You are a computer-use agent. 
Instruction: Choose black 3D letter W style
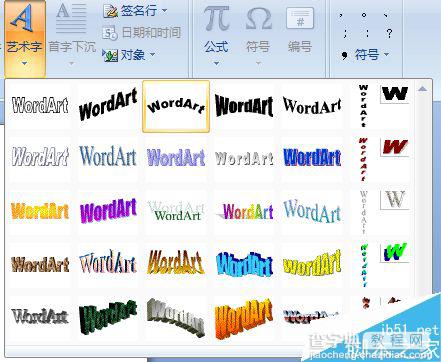tap(395, 94)
